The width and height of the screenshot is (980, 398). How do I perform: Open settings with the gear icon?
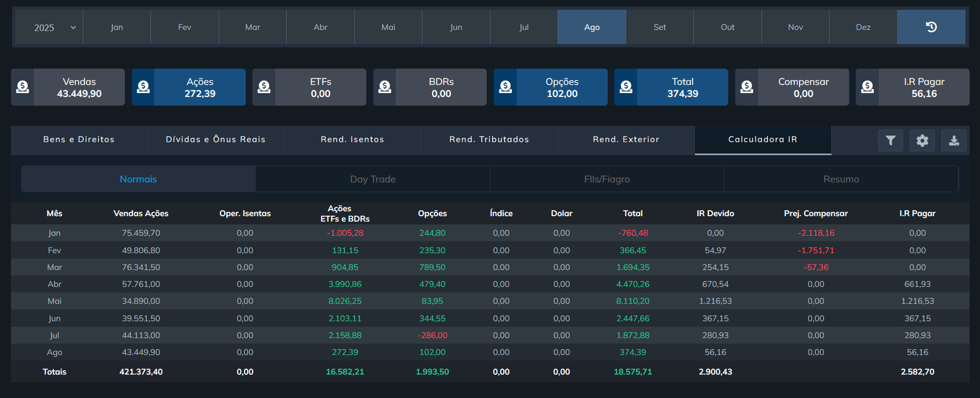point(922,140)
